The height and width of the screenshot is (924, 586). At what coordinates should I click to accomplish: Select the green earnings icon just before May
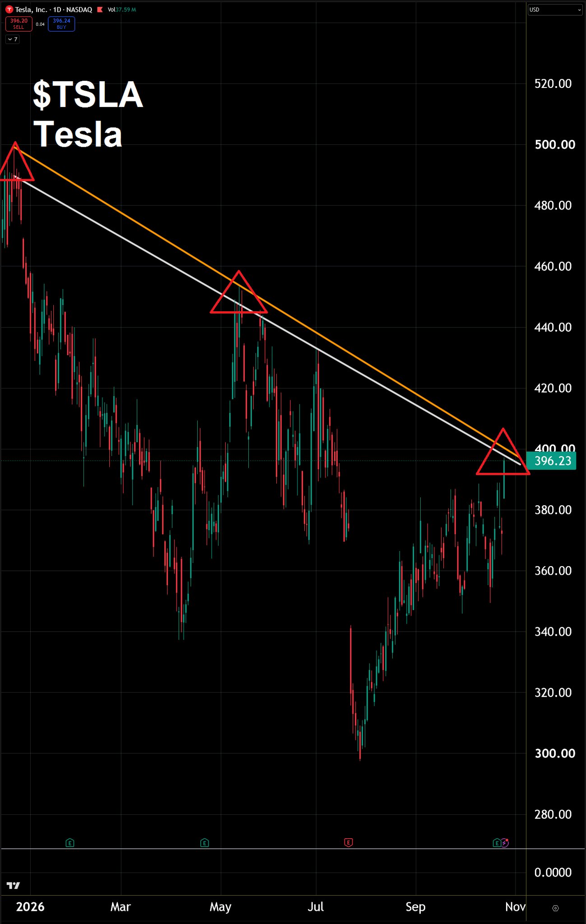click(x=205, y=842)
